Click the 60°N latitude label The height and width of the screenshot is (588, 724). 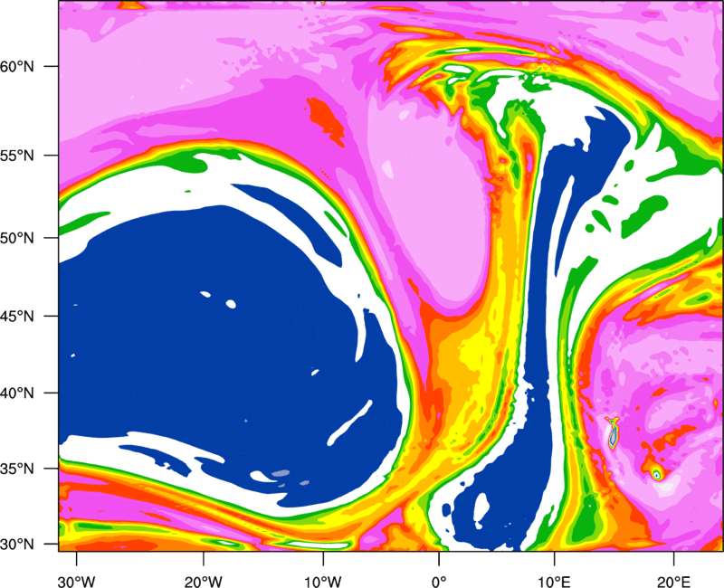17,66
